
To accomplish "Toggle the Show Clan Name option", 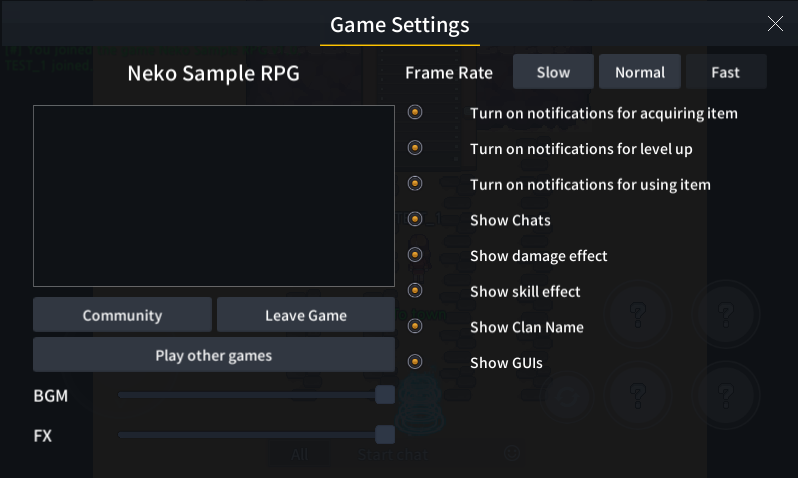I will (x=415, y=327).
